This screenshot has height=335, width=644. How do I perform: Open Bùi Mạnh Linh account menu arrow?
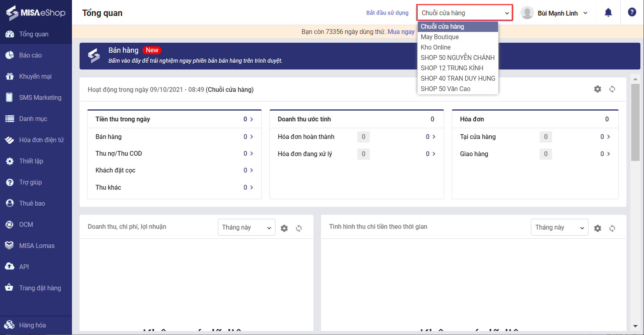[x=586, y=13]
